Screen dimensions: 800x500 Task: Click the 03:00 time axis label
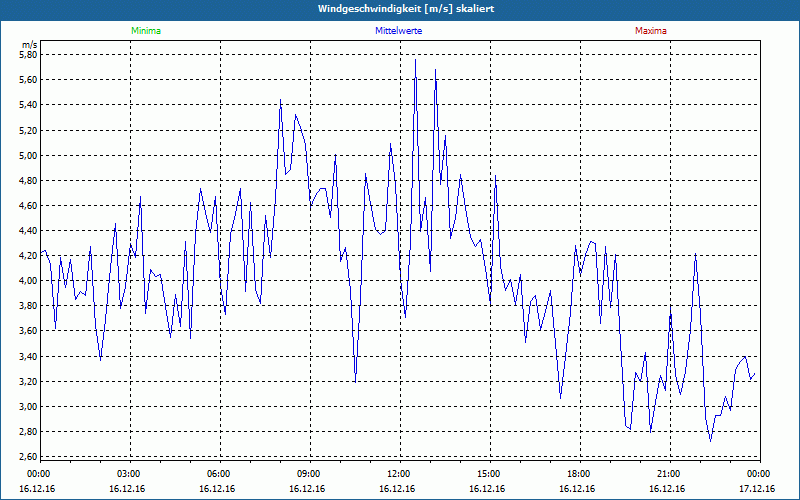[x=130, y=474]
